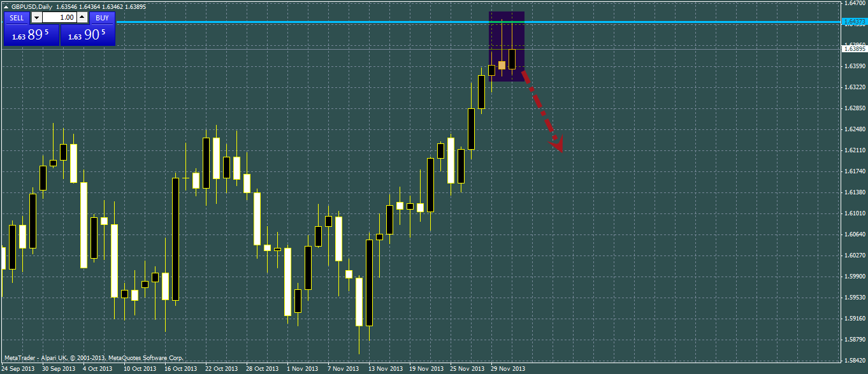Click the orange square inside the purple rectangle
The height and width of the screenshot is (374, 868).
pyautogui.click(x=502, y=65)
